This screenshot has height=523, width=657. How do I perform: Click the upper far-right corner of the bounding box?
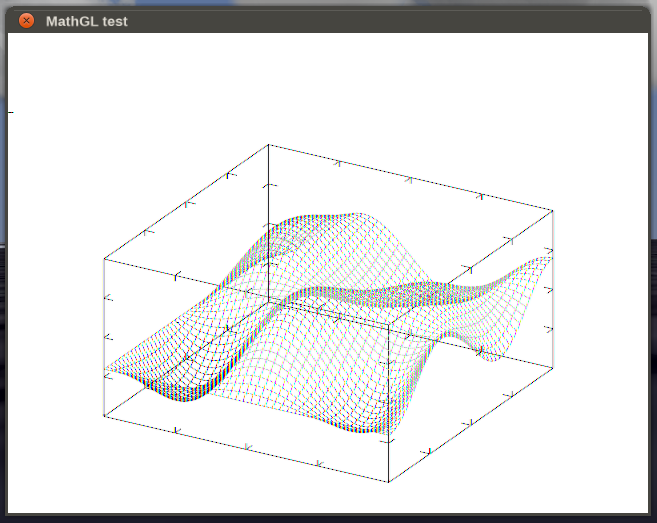point(552,209)
